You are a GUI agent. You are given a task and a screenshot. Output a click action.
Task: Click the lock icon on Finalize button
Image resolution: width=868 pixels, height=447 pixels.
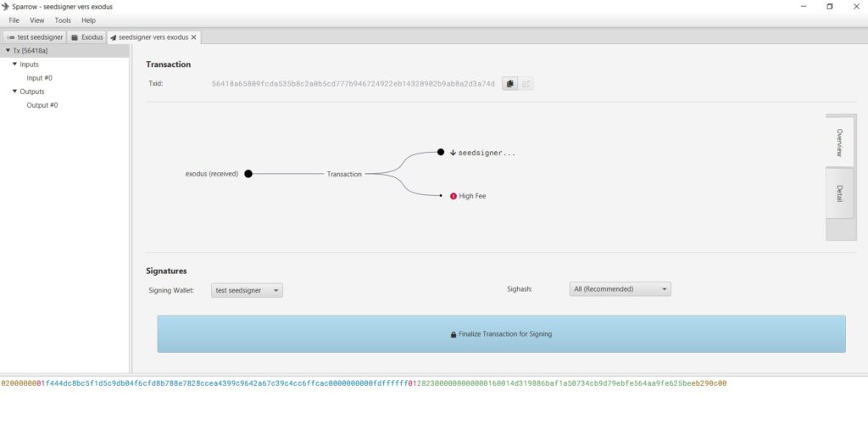pos(453,334)
